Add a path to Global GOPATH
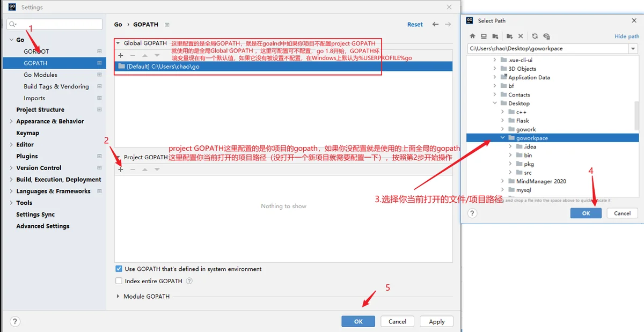Viewport: 644px width, 332px height. pyautogui.click(x=121, y=55)
